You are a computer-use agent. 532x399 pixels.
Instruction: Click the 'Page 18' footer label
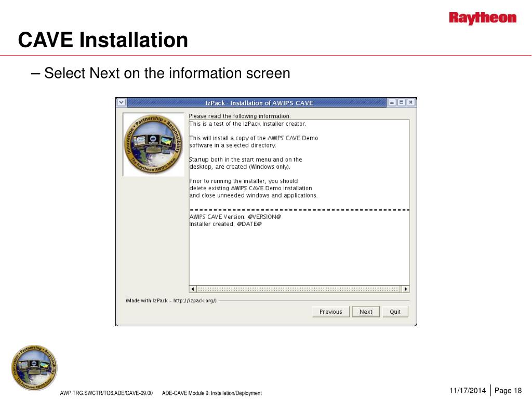coord(508,391)
